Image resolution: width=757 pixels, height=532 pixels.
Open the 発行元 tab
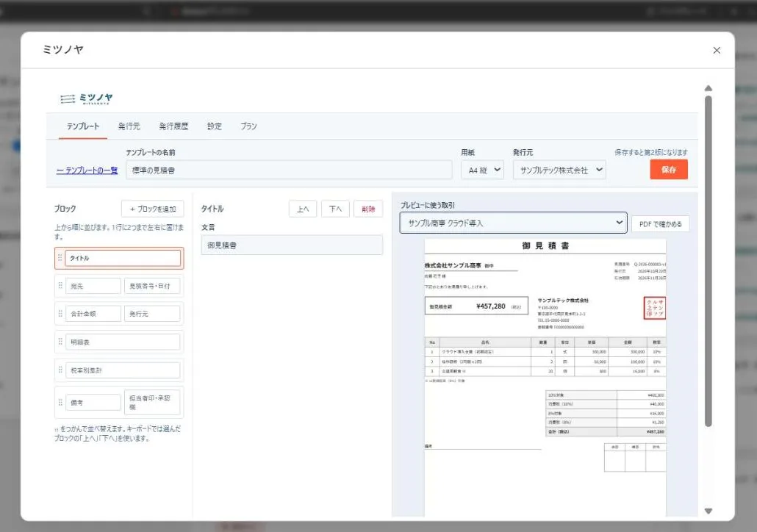coord(129,126)
